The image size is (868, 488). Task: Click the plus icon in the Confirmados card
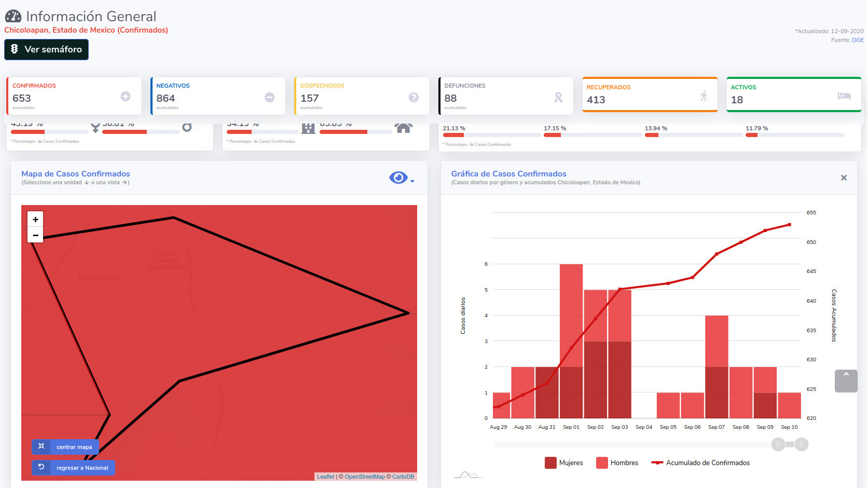(126, 97)
